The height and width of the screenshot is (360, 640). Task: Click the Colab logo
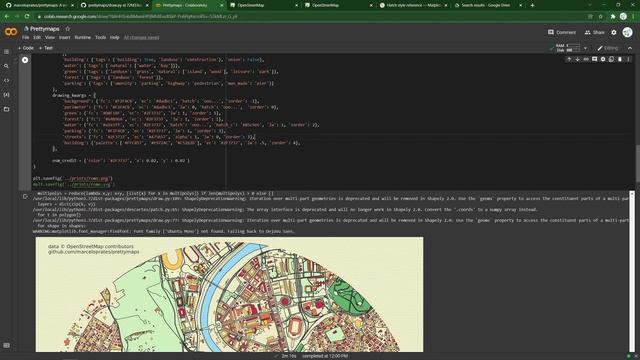[11, 32]
